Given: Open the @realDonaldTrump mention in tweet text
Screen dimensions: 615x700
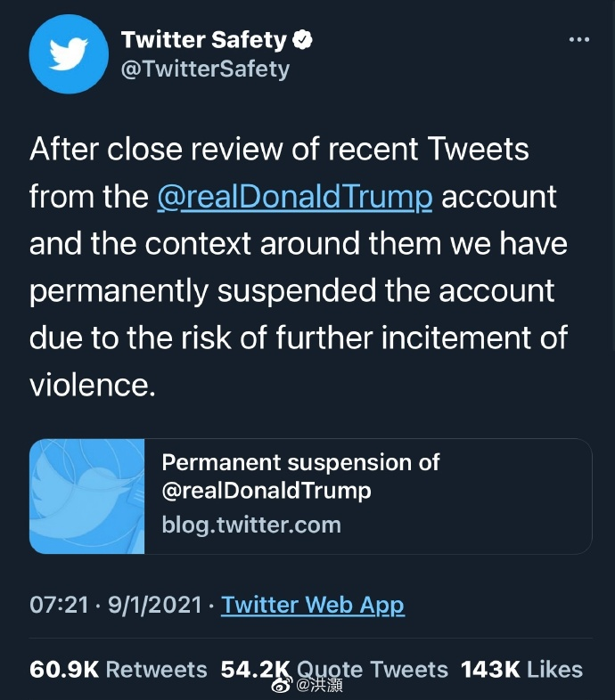Looking at the screenshot, I should (x=294, y=196).
